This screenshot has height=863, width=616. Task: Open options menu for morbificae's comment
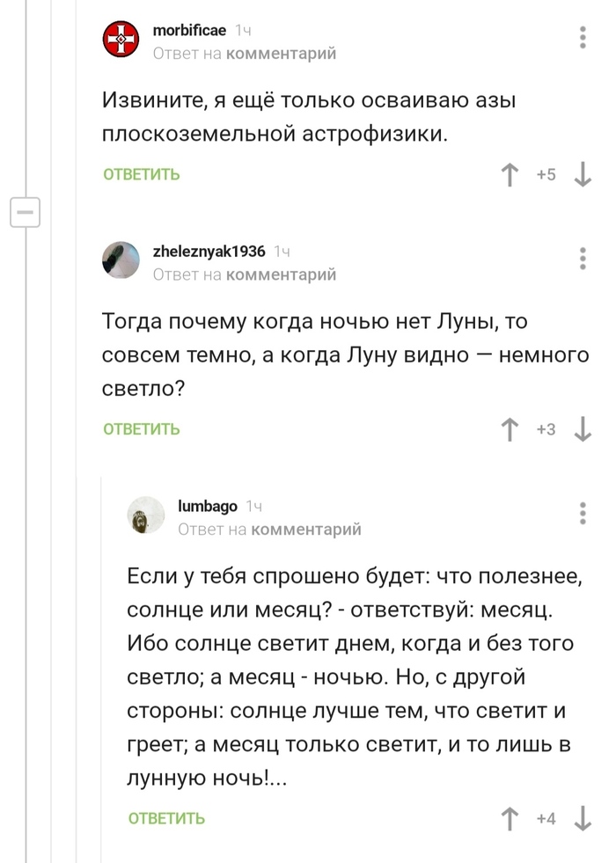(x=583, y=39)
